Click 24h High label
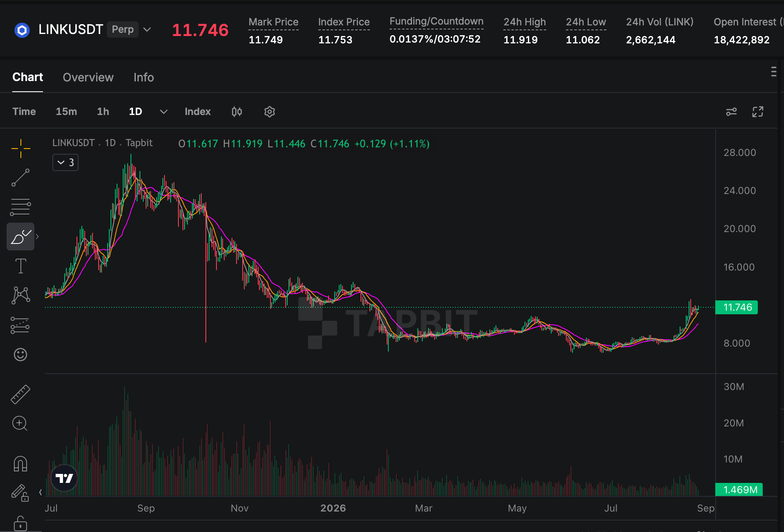This screenshot has width=784, height=532. coord(525,22)
